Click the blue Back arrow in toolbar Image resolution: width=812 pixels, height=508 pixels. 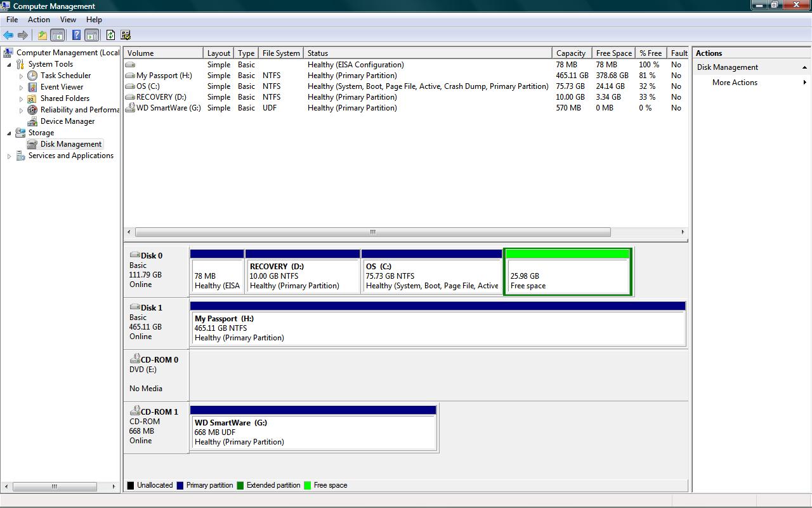(8, 36)
